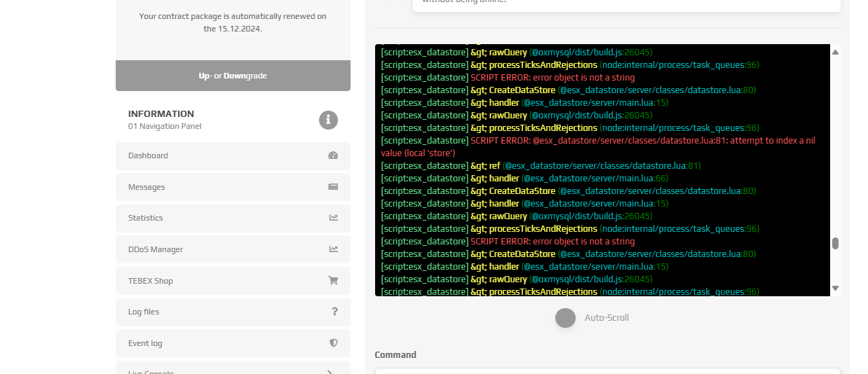Open the Dashboard menu item

pyautogui.click(x=148, y=155)
